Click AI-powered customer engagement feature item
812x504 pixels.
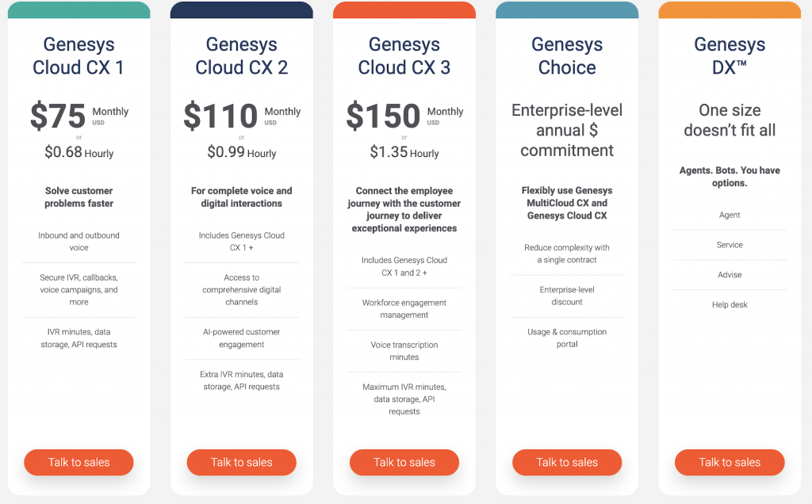241,338
